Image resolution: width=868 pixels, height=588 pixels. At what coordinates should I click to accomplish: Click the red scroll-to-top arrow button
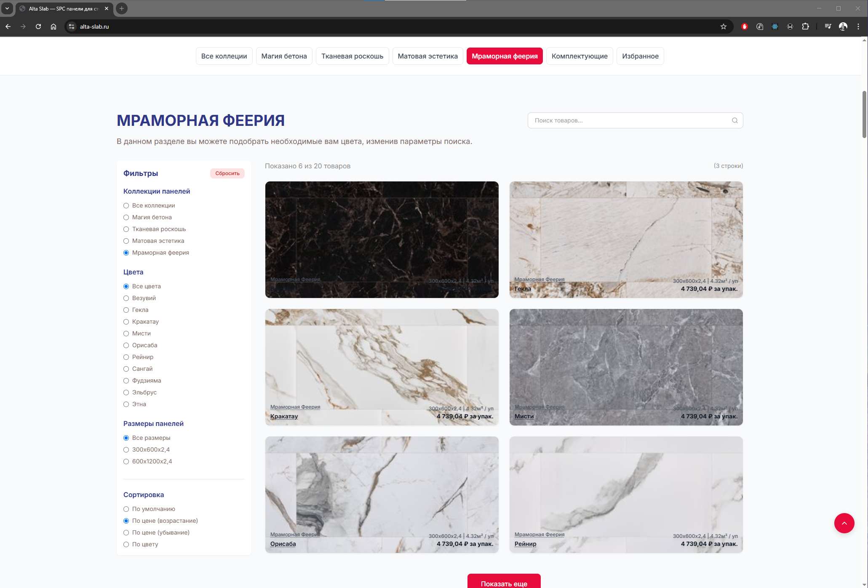pos(844,523)
